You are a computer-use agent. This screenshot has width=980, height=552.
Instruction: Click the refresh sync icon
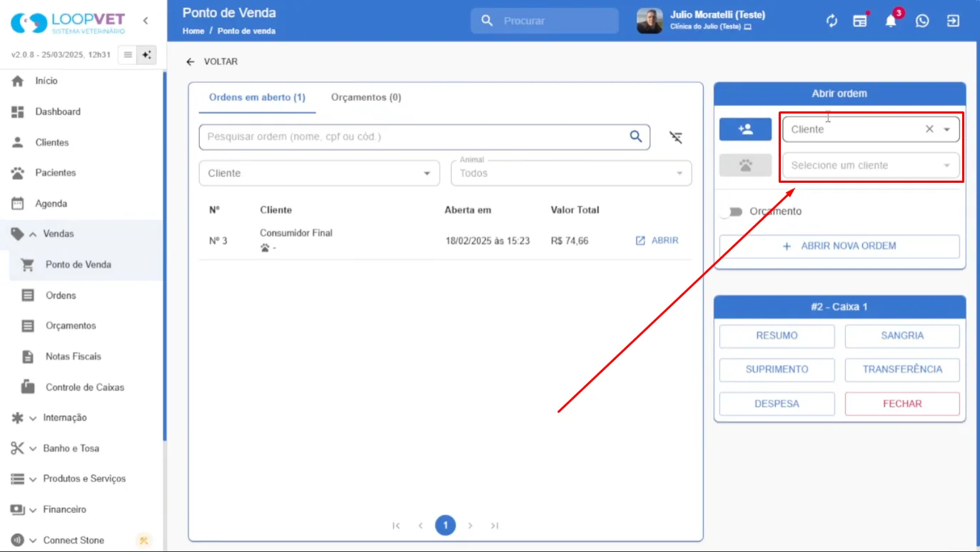click(832, 21)
